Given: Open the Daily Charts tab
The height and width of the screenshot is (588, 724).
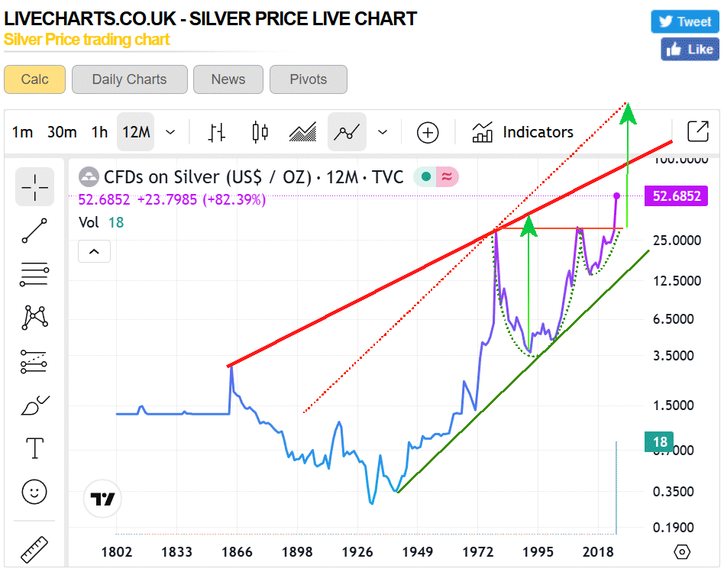Looking at the screenshot, I should (129, 79).
